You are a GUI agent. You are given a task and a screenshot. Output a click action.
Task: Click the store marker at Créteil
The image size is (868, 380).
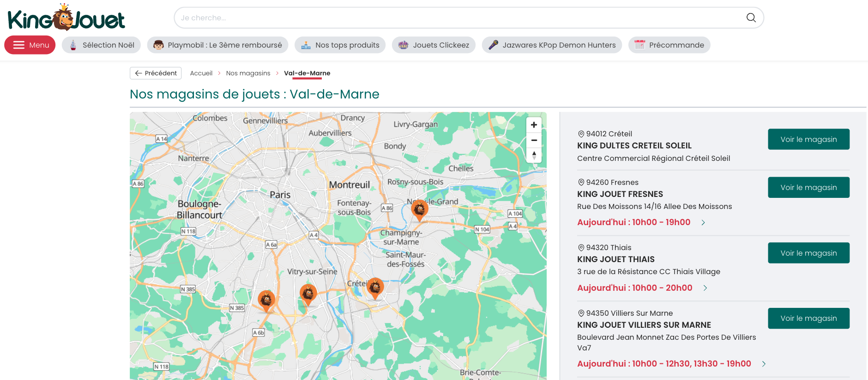point(375,288)
